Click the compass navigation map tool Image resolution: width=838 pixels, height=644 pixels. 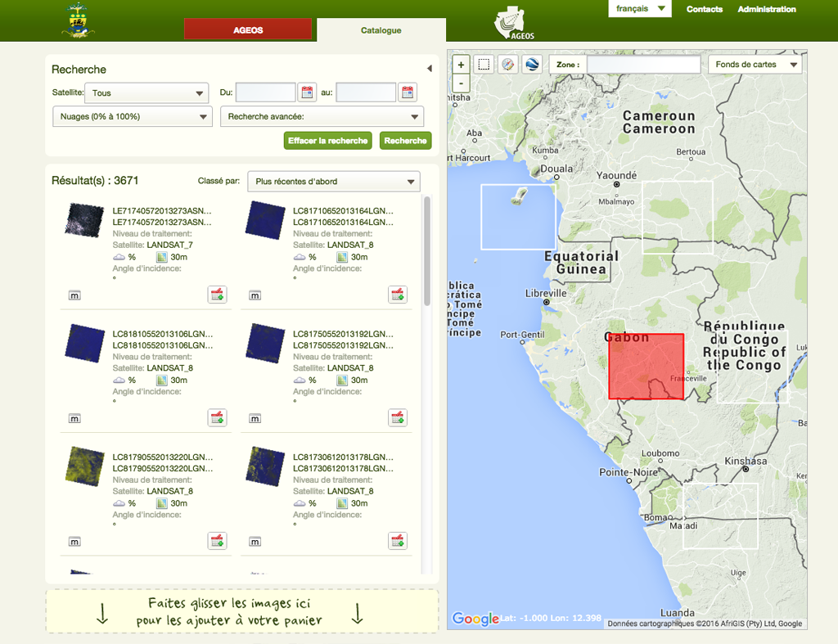click(x=507, y=65)
